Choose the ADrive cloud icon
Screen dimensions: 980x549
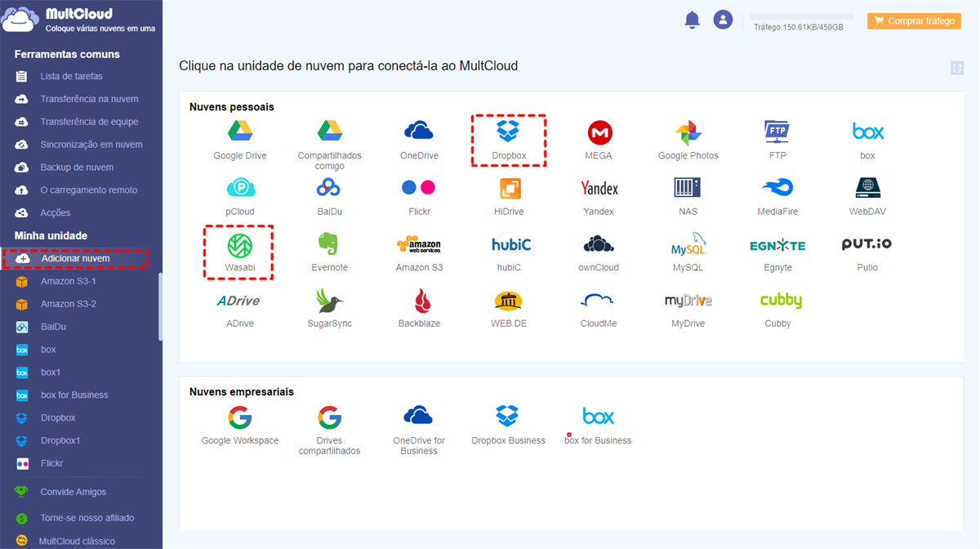(238, 301)
